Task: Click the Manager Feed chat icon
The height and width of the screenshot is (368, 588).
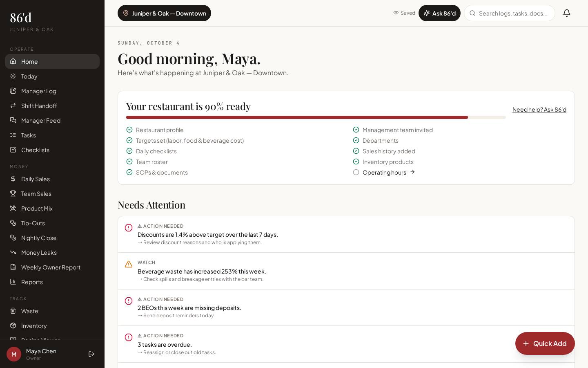Action: (13, 120)
